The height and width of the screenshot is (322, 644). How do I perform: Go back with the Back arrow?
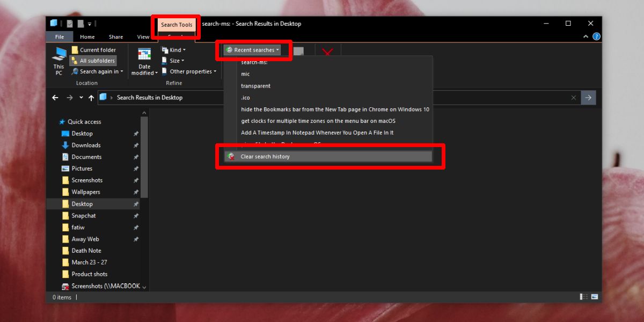click(x=55, y=98)
